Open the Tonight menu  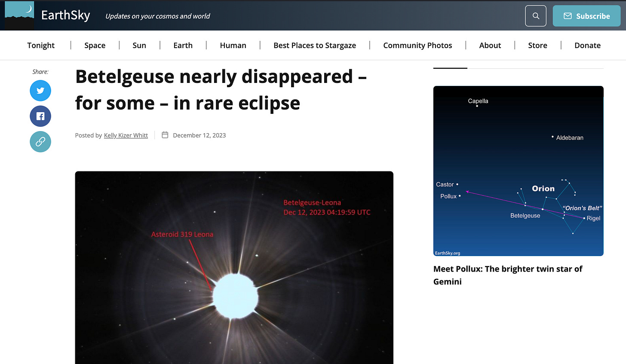[41, 45]
